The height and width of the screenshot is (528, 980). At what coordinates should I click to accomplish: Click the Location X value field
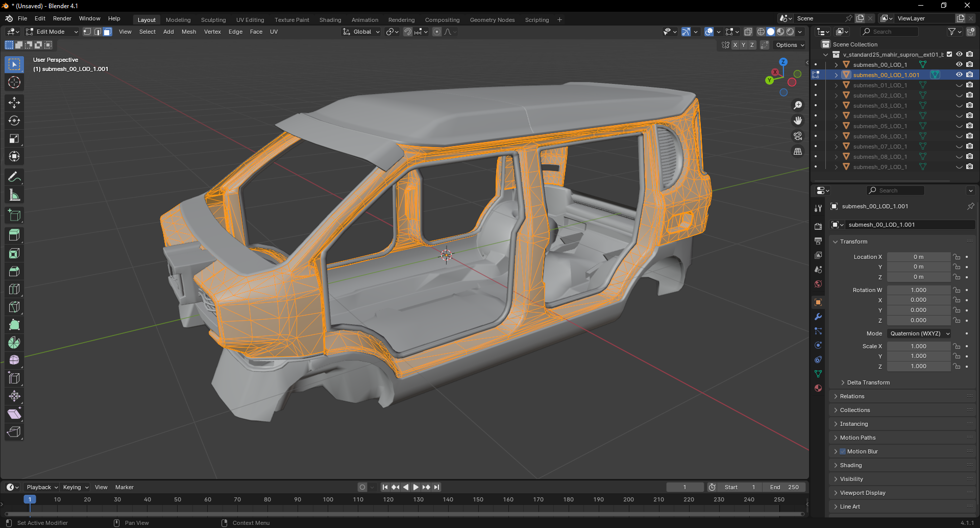pos(918,257)
